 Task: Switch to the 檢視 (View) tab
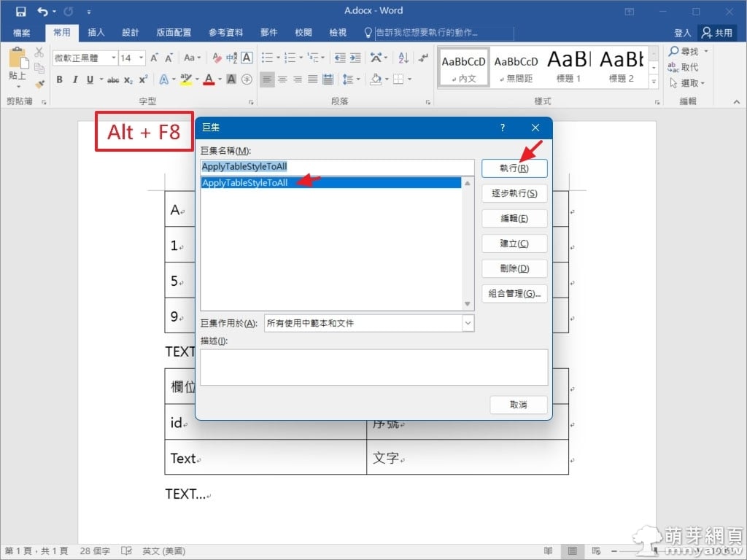(338, 33)
